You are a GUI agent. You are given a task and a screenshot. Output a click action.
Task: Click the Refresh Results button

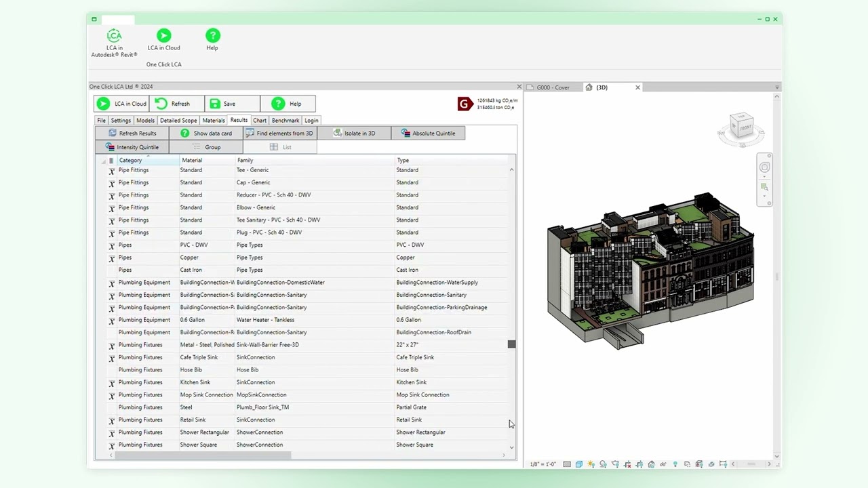click(132, 133)
